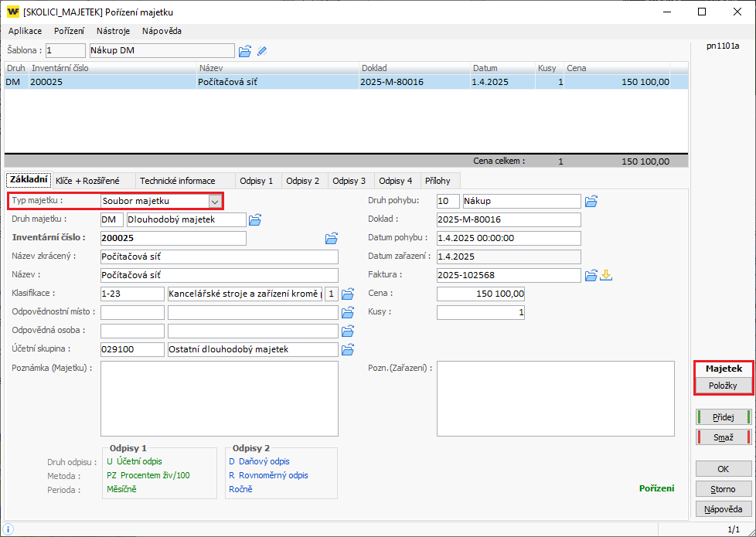Open the Druh pohybu folder lookup icon
This screenshot has width=756, height=537.
coord(591,201)
